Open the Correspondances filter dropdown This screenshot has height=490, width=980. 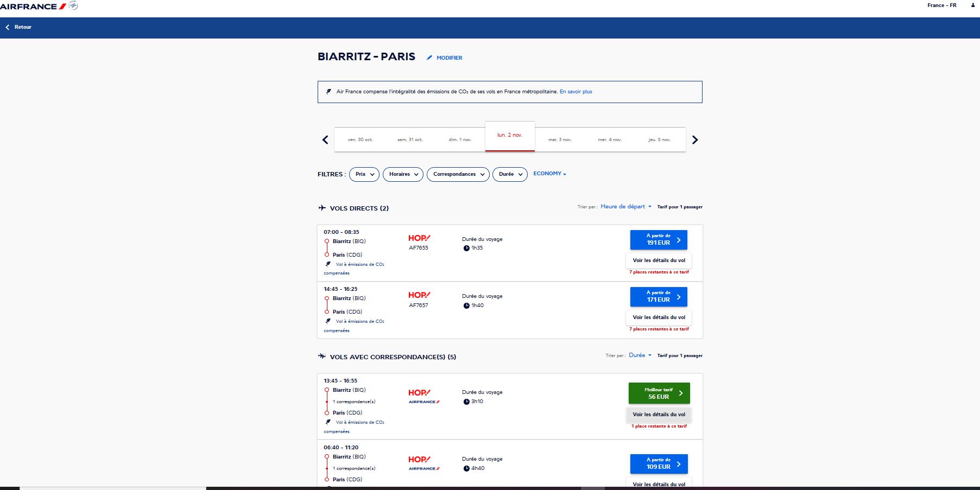pyautogui.click(x=458, y=174)
